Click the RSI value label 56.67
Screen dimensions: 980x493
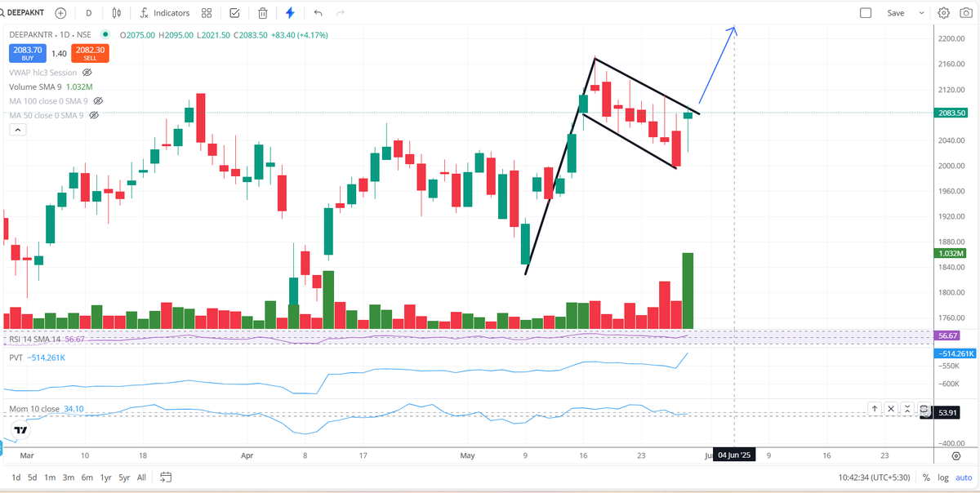pos(947,335)
